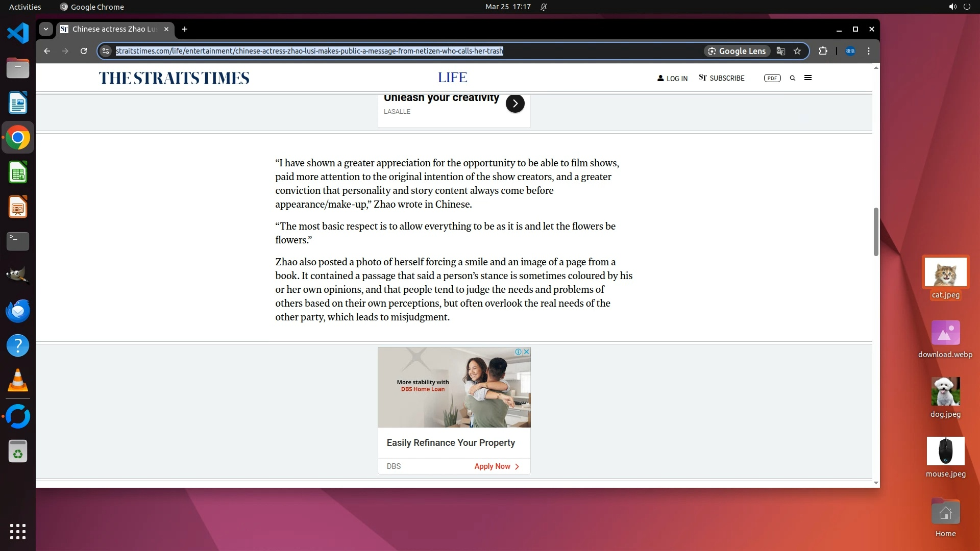Screen dimensions: 980x551
Task: Close the DBS ad with X icon
Action: coord(526,352)
